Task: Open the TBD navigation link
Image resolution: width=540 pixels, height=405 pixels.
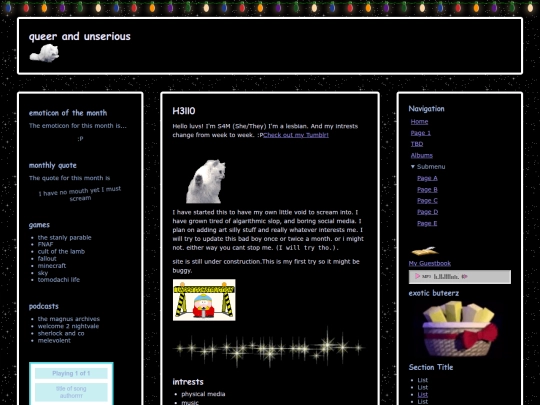Action: 417,144
